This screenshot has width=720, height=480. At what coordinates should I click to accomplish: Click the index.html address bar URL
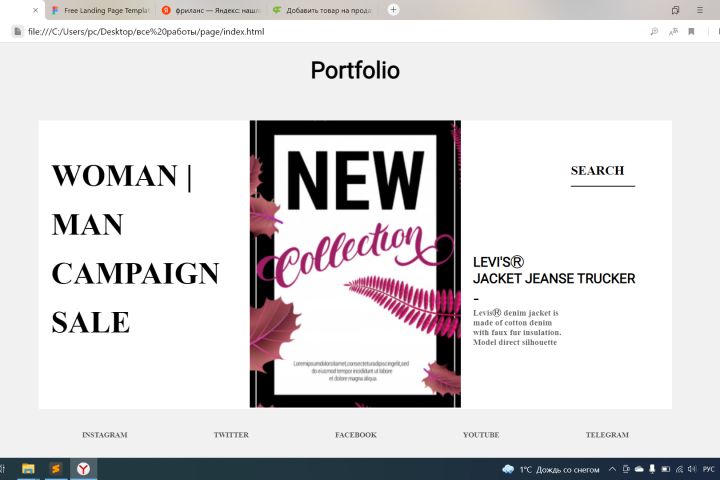pyautogui.click(x=146, y=32)
